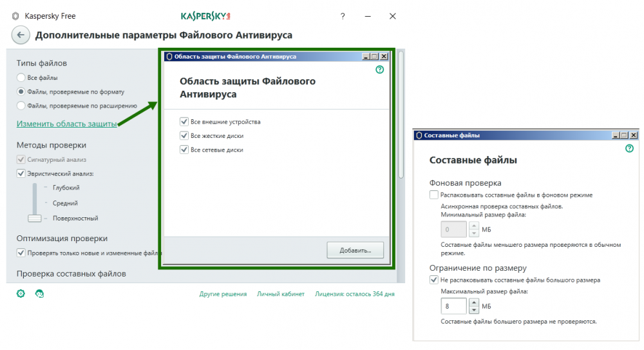Set heuristic level to Глубокий
This screenshot has width=644, height=350.
tap(66, 188)
